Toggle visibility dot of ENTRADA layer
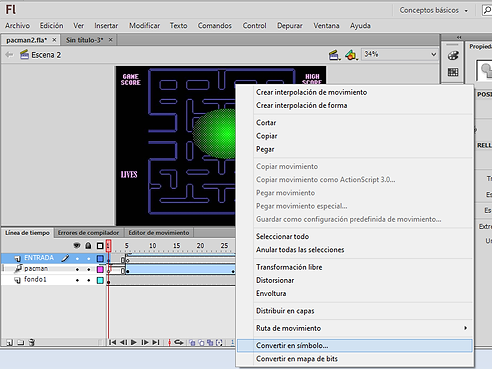The width and height of the screenshot is (492, 369). coord(77,258)
